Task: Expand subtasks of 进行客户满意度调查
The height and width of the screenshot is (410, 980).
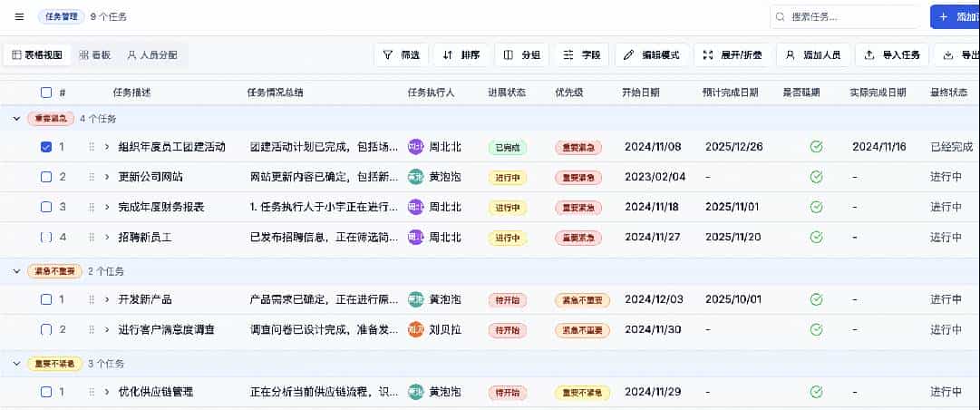Action: point(107,329)
